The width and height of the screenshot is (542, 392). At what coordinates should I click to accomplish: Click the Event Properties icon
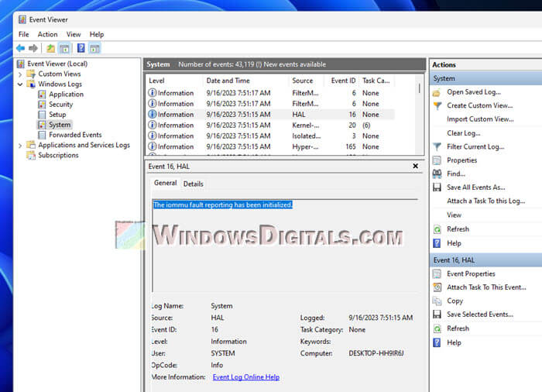[x=437, y=274]
